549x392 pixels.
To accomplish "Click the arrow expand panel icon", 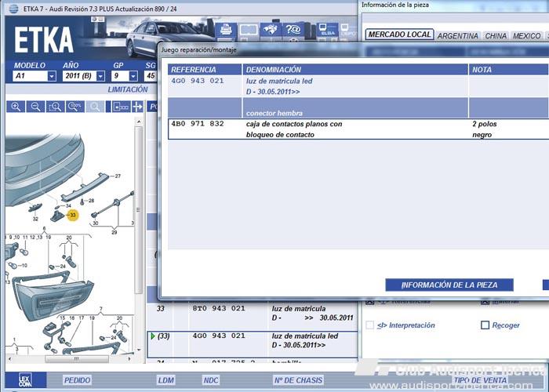I will [137, 107].
